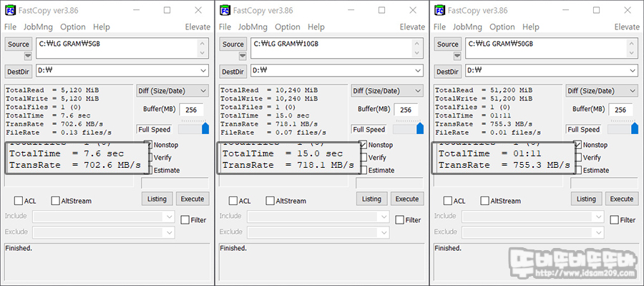Open Include combo in the 50GB window

(x=533, y=216)
